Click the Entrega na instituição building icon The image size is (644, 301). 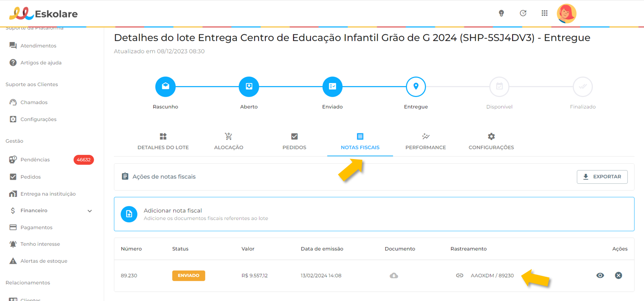click(13, 194)
